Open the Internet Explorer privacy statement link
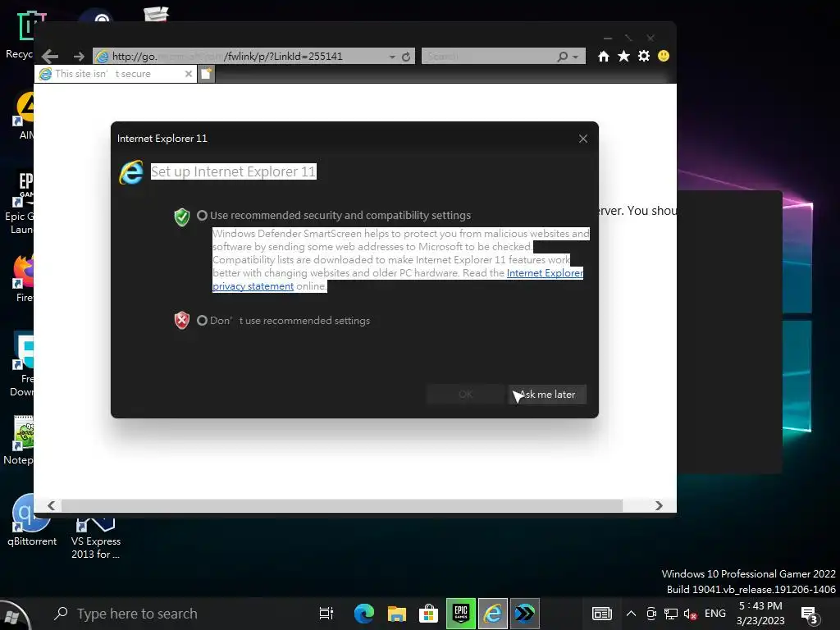 point(545,273)
